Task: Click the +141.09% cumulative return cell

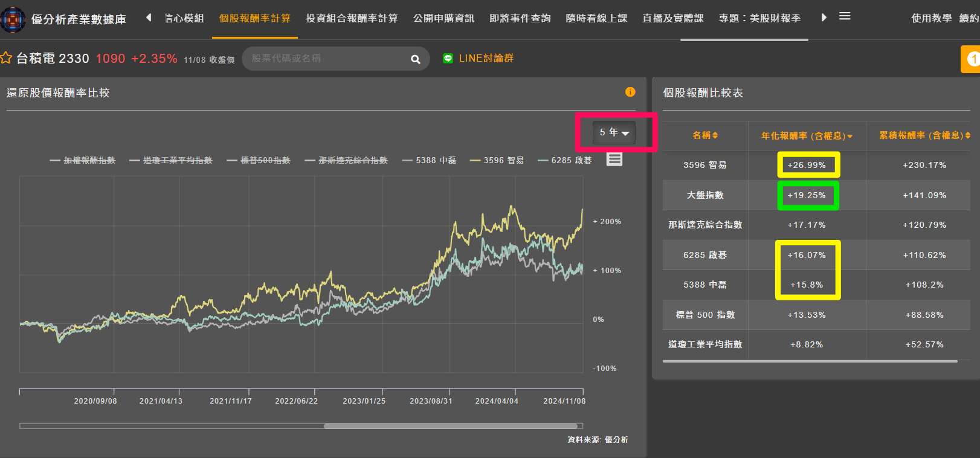Action: tap(924, 195)
